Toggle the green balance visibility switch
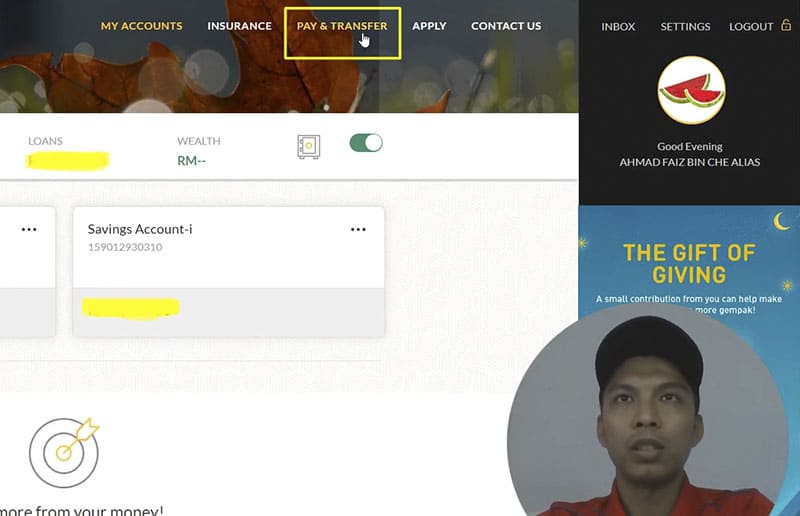The height and width of the screenshot is (516, 800). pyautogui.click(x=366, y=143)
